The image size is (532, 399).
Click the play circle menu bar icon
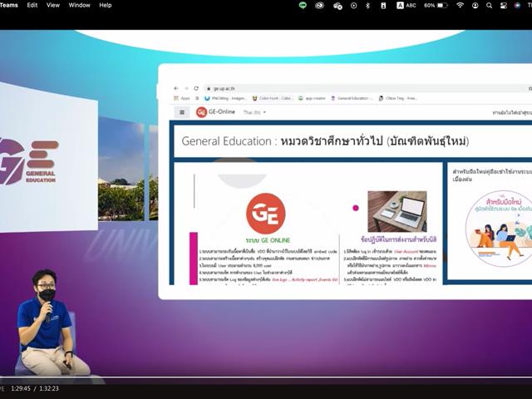(353, 6)
